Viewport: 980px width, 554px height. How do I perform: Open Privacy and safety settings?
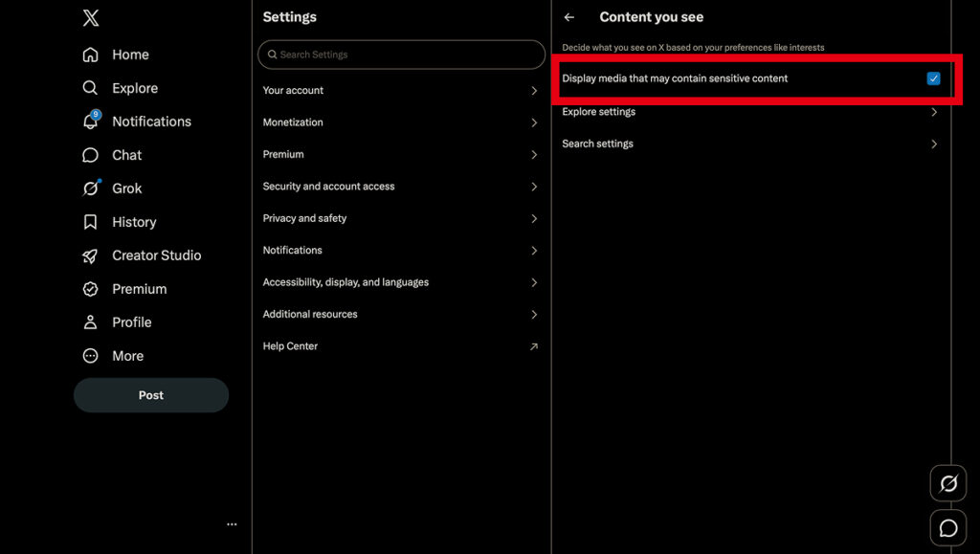(401, 218)
